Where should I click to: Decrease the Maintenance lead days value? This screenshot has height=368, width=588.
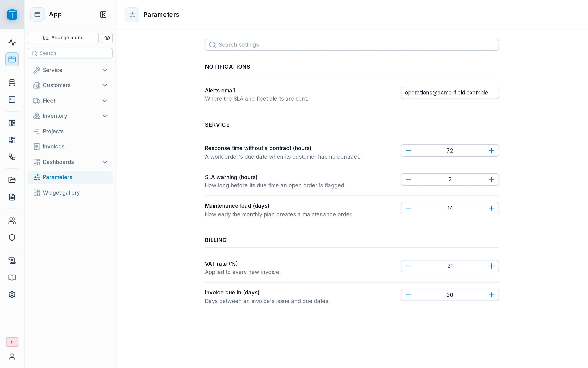click(409, 208)
